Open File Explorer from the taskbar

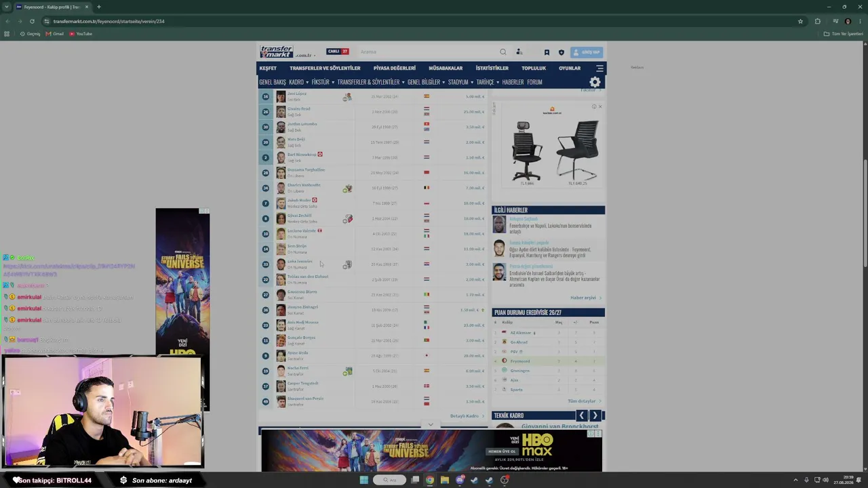tap(444, 480)
